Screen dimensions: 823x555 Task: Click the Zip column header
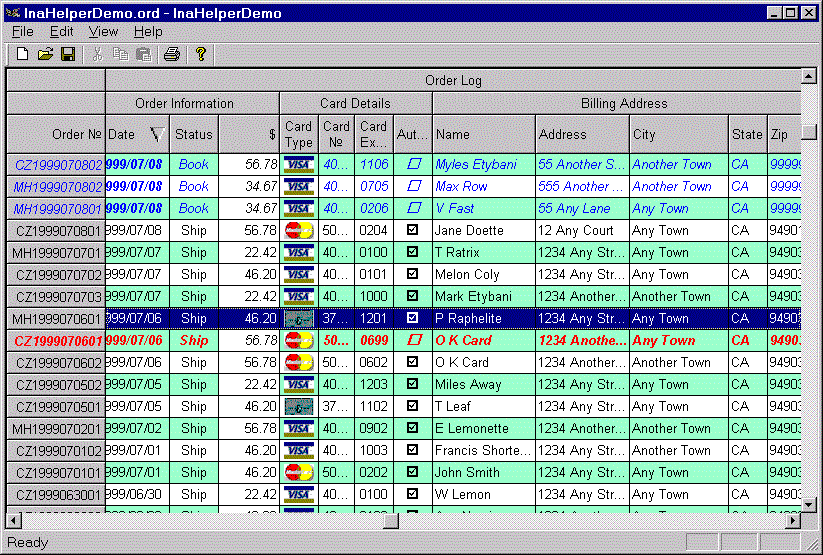784,134
